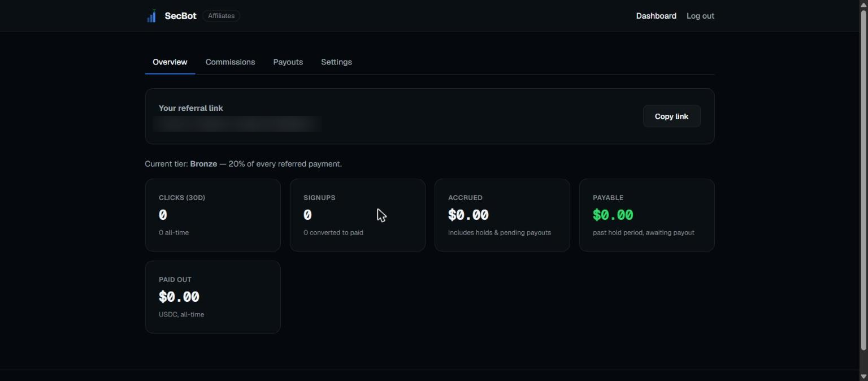Switch to the Commissions tab
The image size is (868, 381).
pos(230,62)
